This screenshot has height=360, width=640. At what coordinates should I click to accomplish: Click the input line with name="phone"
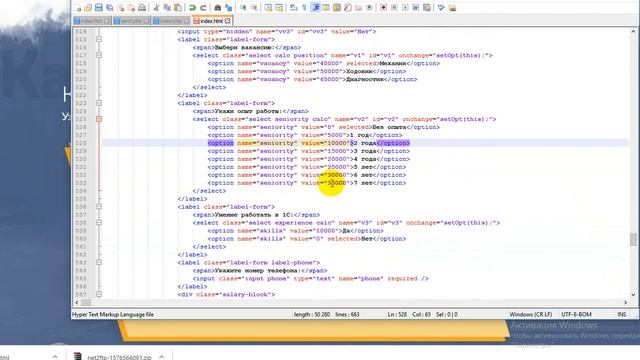(311, 278)
